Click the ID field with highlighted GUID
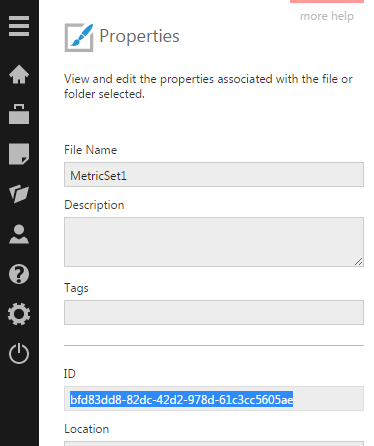 click(214, 399)
